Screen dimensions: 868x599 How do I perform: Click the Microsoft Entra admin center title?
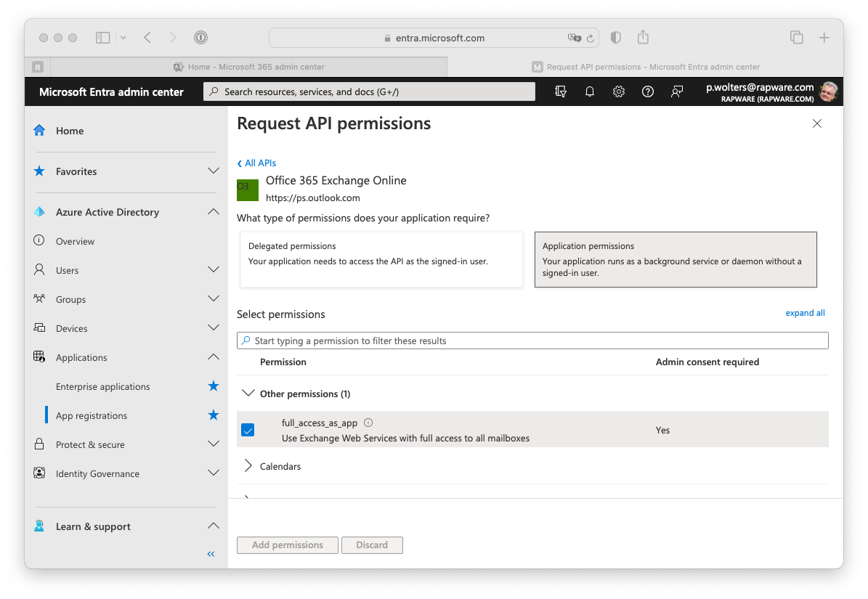(111, 91)
